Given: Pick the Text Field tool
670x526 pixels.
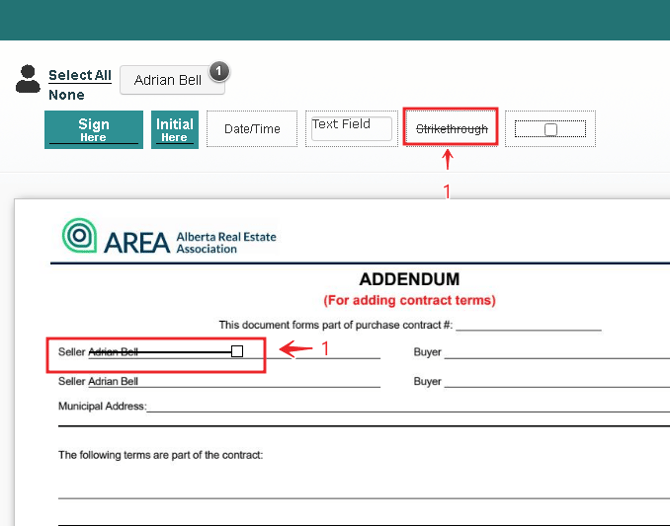Looking at the screenshot, I should [x=348, y=128].
